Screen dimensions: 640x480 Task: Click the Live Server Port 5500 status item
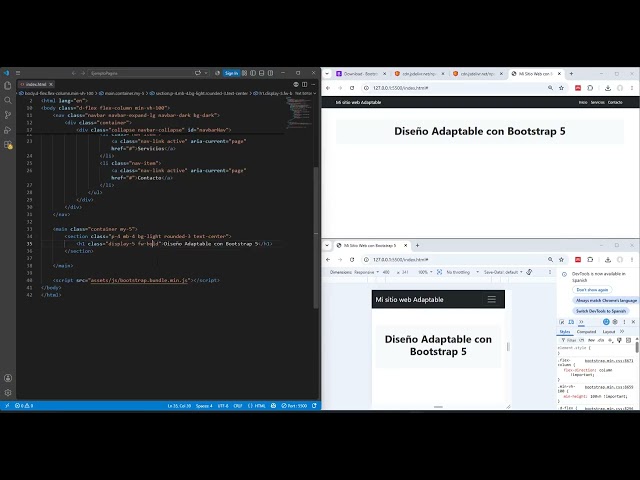(294, 406)
